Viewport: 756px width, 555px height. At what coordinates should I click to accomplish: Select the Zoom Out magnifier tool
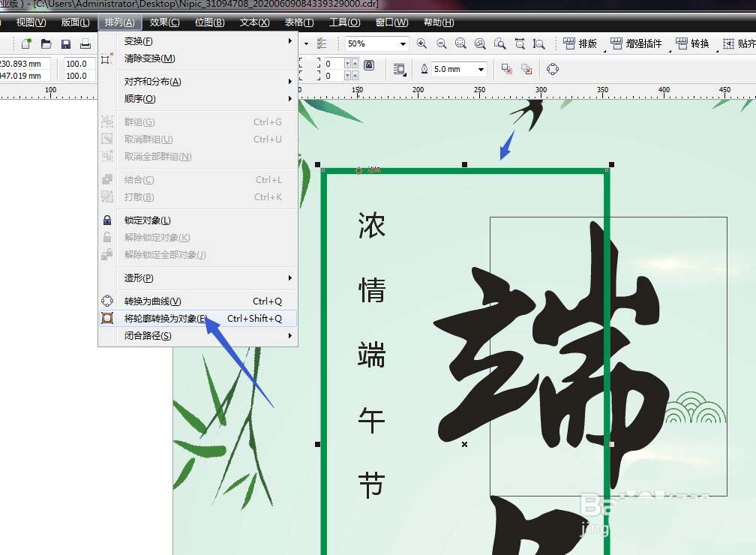[x=441, y=43]
